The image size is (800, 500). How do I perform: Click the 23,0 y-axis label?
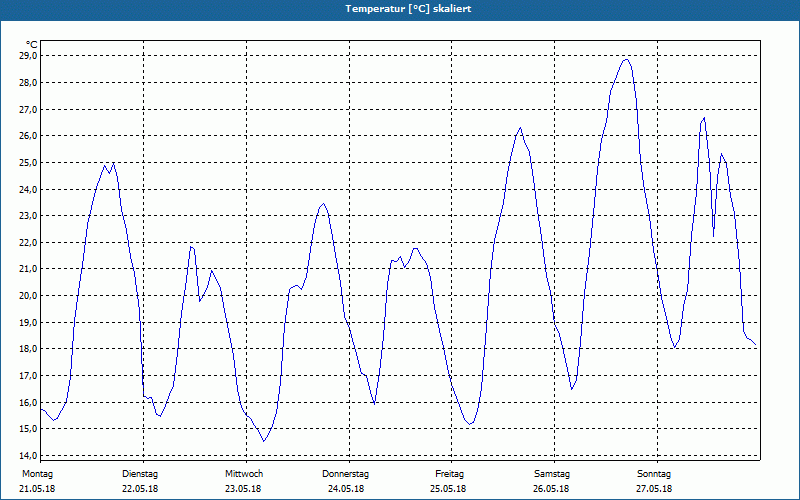[28, 215]
